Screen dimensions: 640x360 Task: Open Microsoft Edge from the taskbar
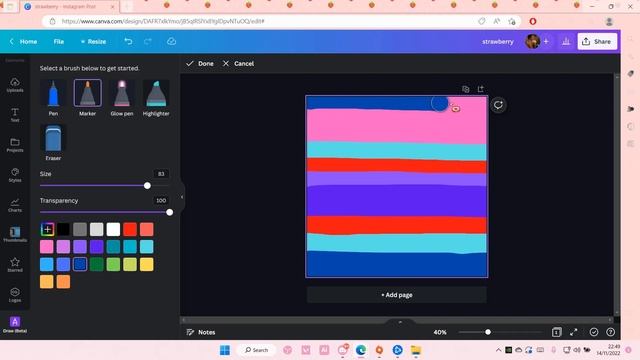(361, 350)
